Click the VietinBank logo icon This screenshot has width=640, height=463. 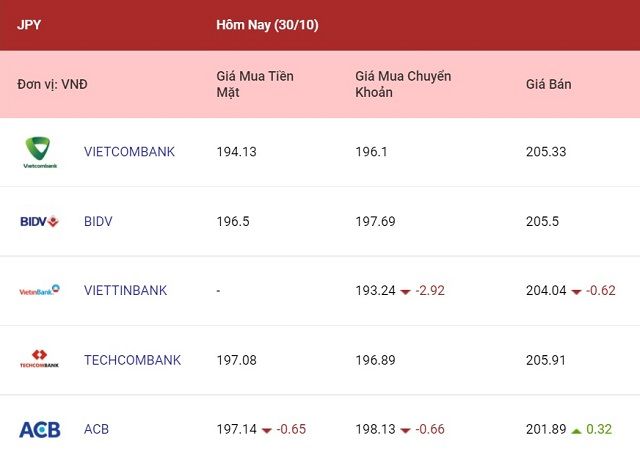pyautogui.click(x=40, y=290)
